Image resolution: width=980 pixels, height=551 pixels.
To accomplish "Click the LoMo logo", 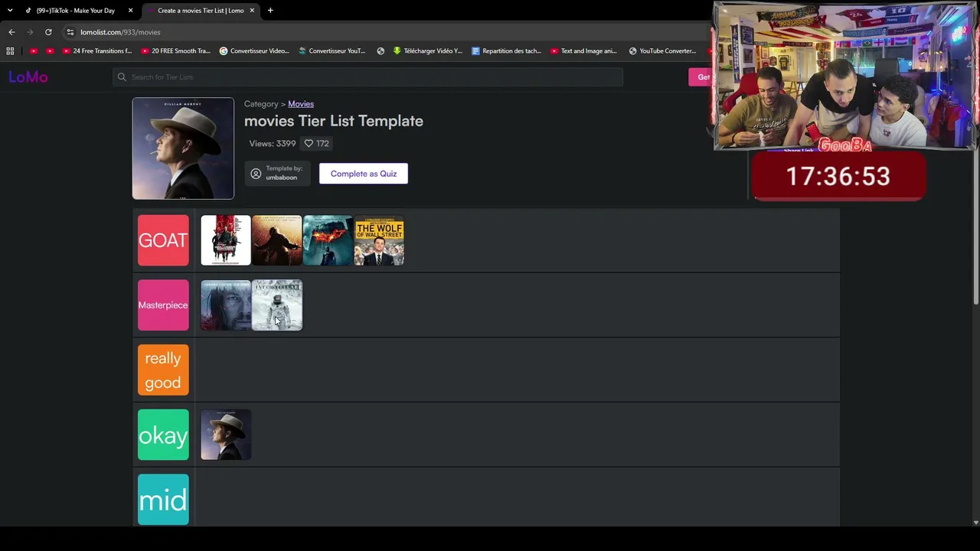I will point(28,77).
